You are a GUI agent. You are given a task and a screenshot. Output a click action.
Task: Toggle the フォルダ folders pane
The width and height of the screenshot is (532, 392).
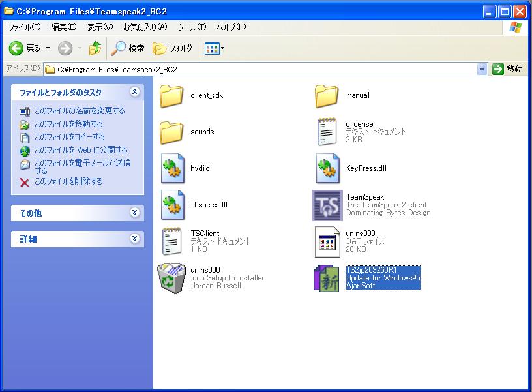172,48
